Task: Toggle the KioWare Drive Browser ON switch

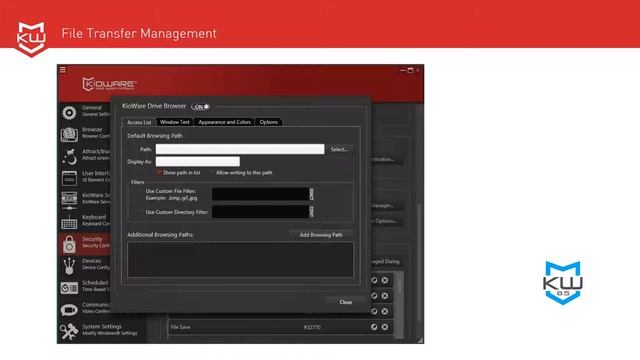Action: tap(200, 107)
